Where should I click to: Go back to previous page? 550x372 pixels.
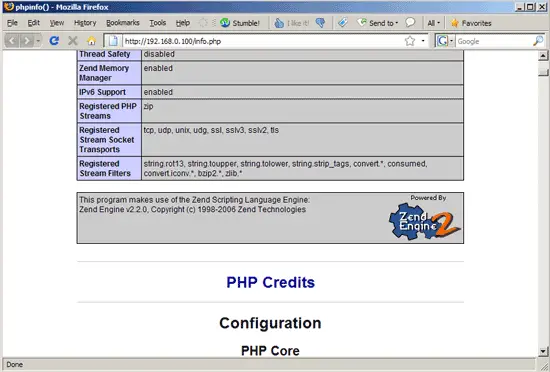(12, 41)
